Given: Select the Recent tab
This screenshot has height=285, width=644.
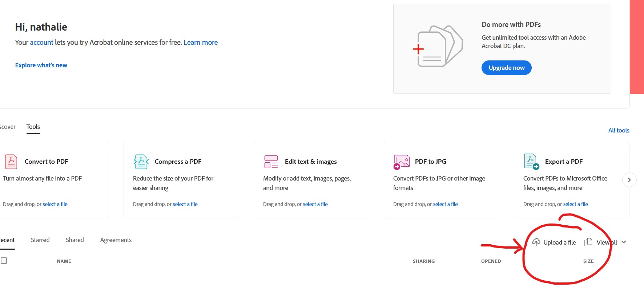Looking at the screenshot, I should coord(7,240).
